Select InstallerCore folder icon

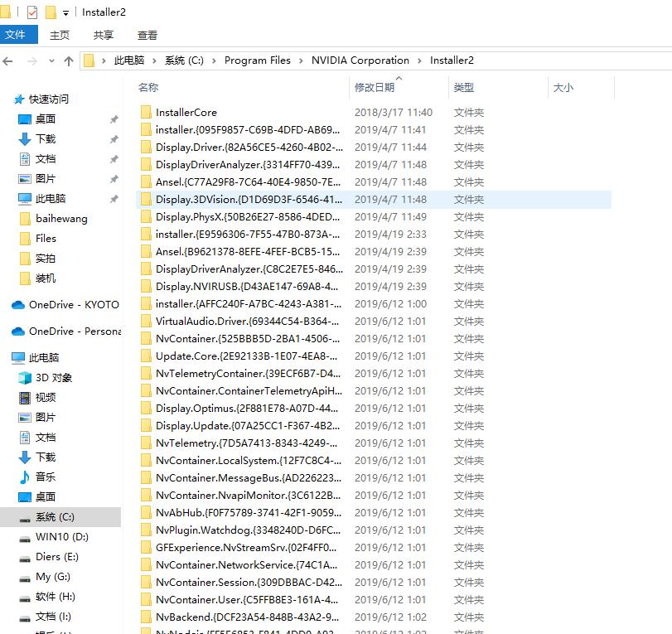(x=146, y=113)
